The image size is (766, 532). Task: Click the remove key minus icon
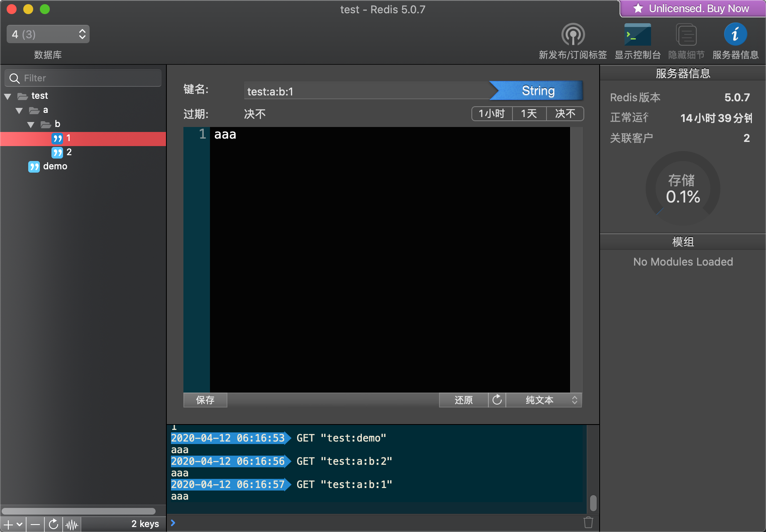pos(35,525)
